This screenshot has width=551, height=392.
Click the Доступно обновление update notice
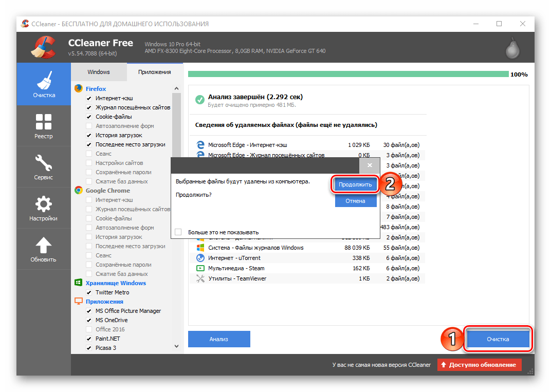(x=480, y=365)
